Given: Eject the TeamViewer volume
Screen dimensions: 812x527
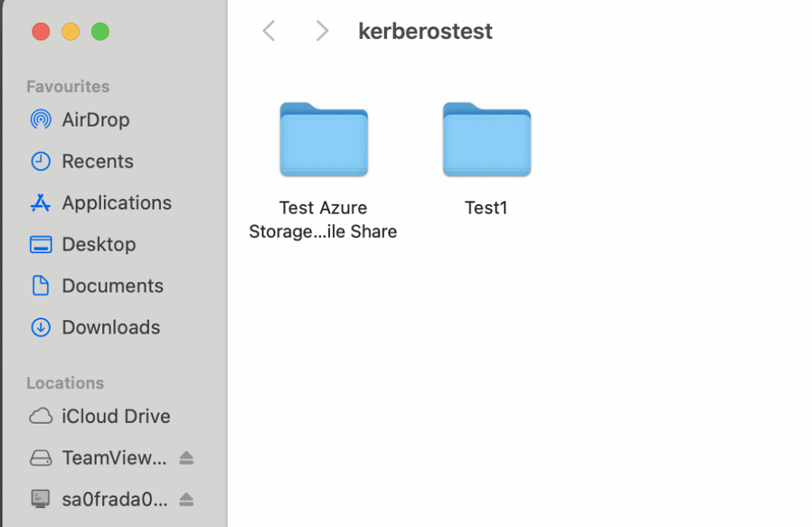Looking at the screenshot, I should pos(186,458).
